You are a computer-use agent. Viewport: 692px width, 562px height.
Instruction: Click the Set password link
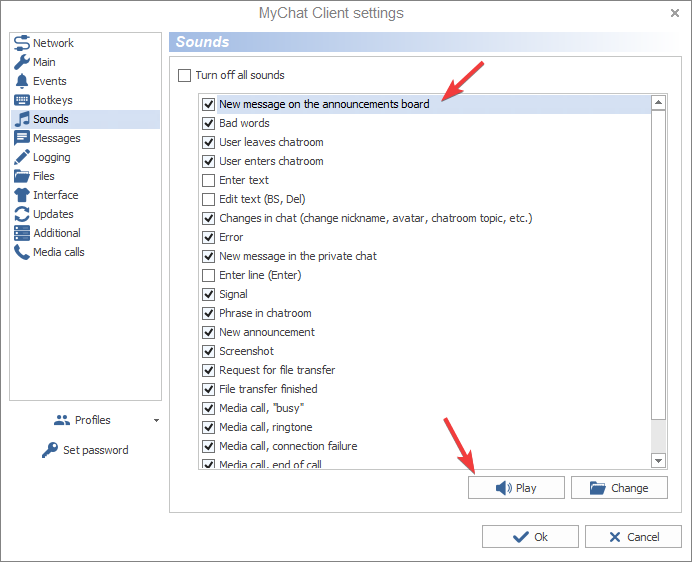pyautogui.click(x=85, y=450)
